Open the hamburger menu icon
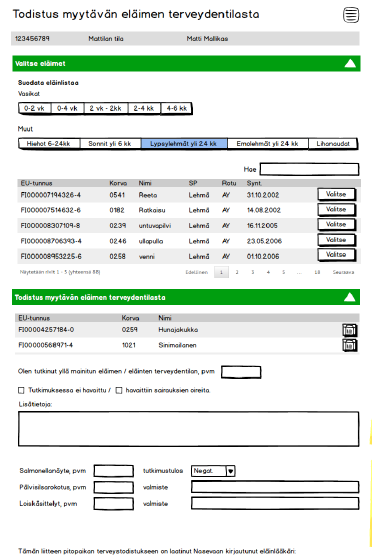 tap(351, 15)
